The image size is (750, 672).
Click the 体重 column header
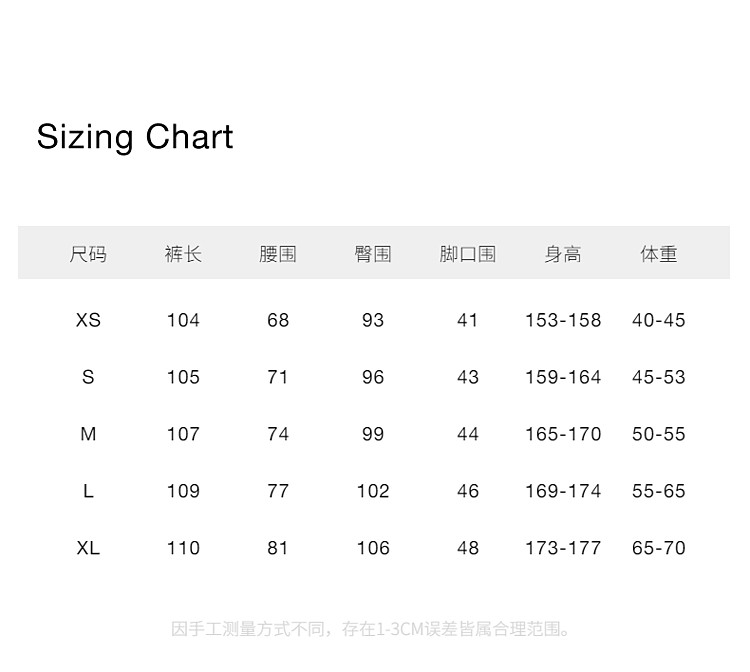[659, 254]
